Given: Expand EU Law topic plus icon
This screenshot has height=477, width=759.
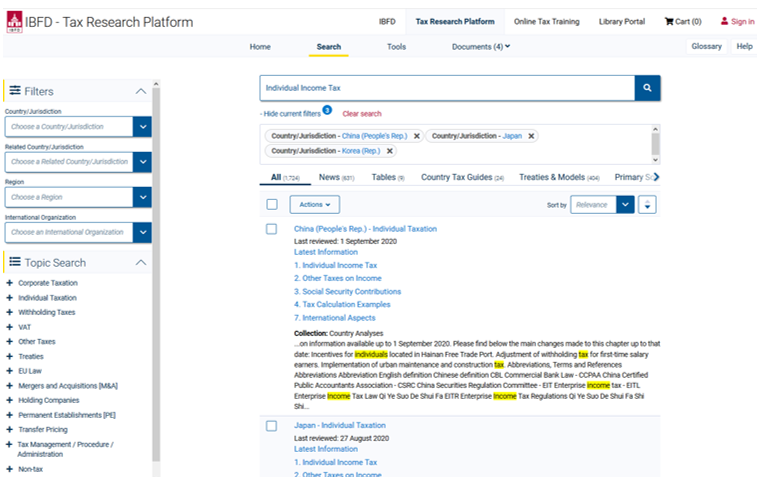Looking at the screenshot, I should [x=9, y=371].
